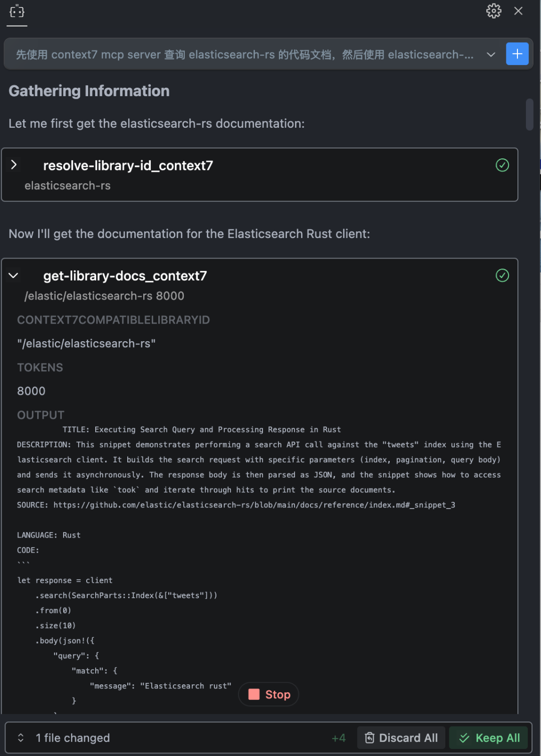Image resolution: width=541 pixels, height=756 pixels.
Task: Click the checkmark icon on Keep All
Action: pos(464,738)
